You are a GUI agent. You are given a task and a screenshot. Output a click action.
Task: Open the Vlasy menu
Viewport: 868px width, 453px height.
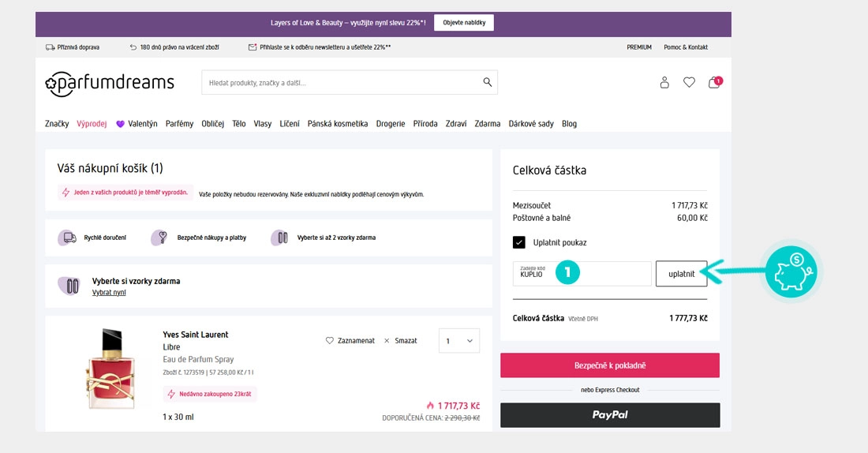[x=263, y=123]
